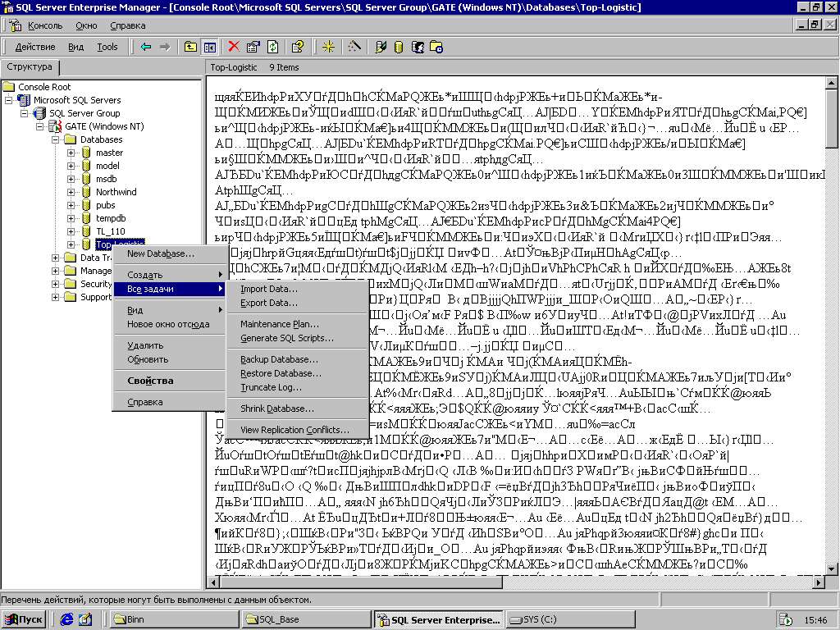This screenshot has width=840, height=630.
Task: Select Import Data... in tasks submenu
Action: pos(297,289)
